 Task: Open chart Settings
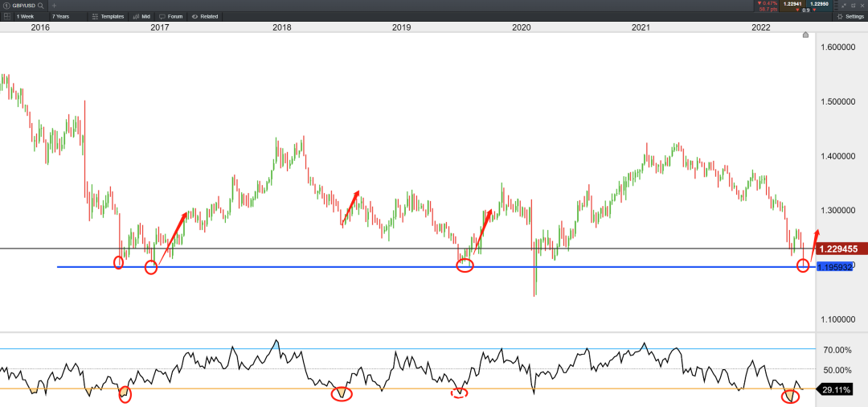[x=850, y=17]
